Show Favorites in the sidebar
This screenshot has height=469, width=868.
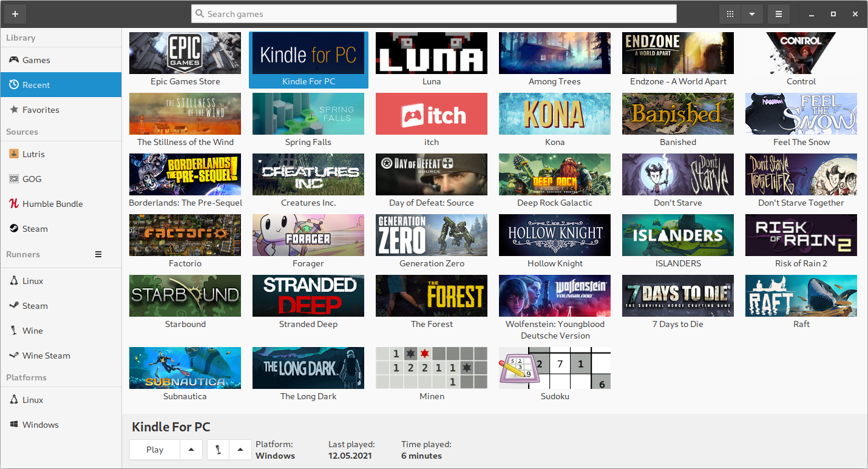coord(61,110)
